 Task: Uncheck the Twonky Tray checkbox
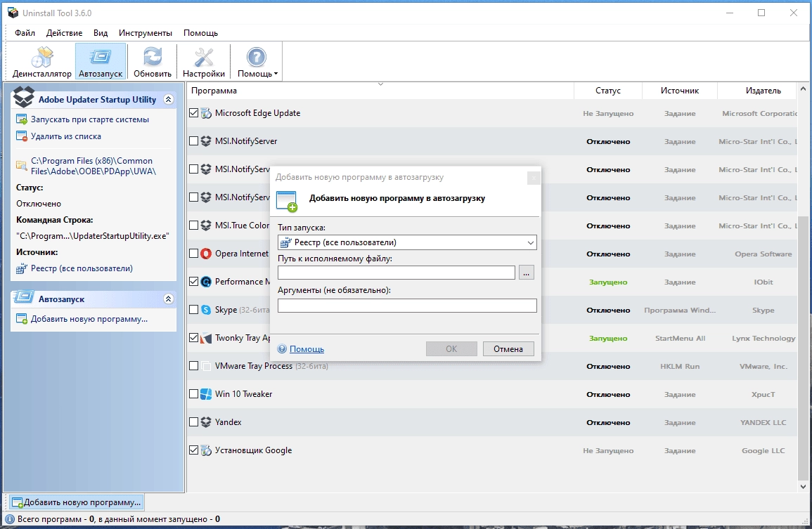click(193, 337)
